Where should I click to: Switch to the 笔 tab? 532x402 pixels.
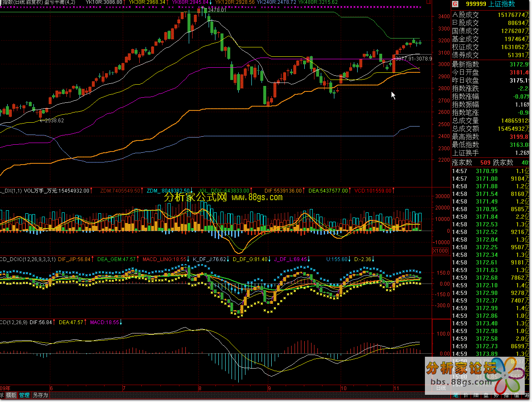pos(455,395)
